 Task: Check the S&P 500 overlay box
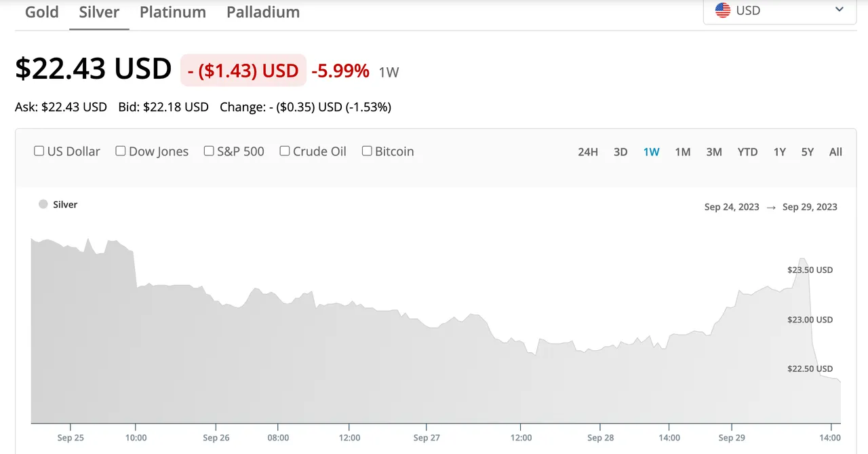pos(209,151)
